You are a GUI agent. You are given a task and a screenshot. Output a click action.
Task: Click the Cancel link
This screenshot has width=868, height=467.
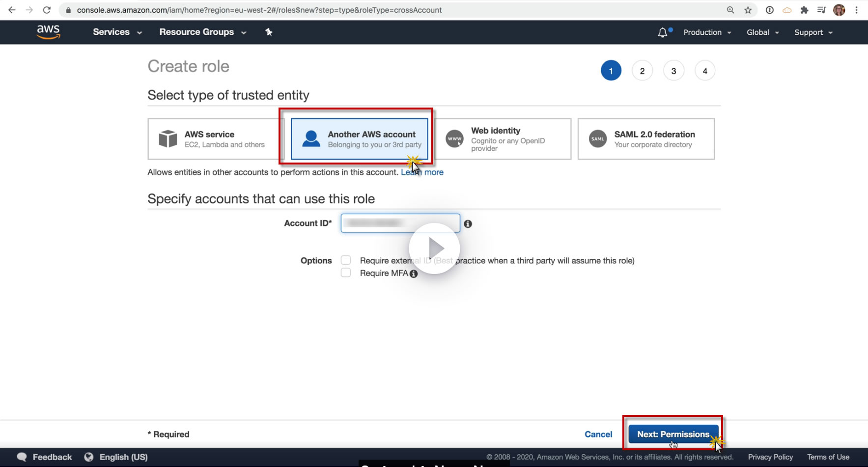coord(598,434)
